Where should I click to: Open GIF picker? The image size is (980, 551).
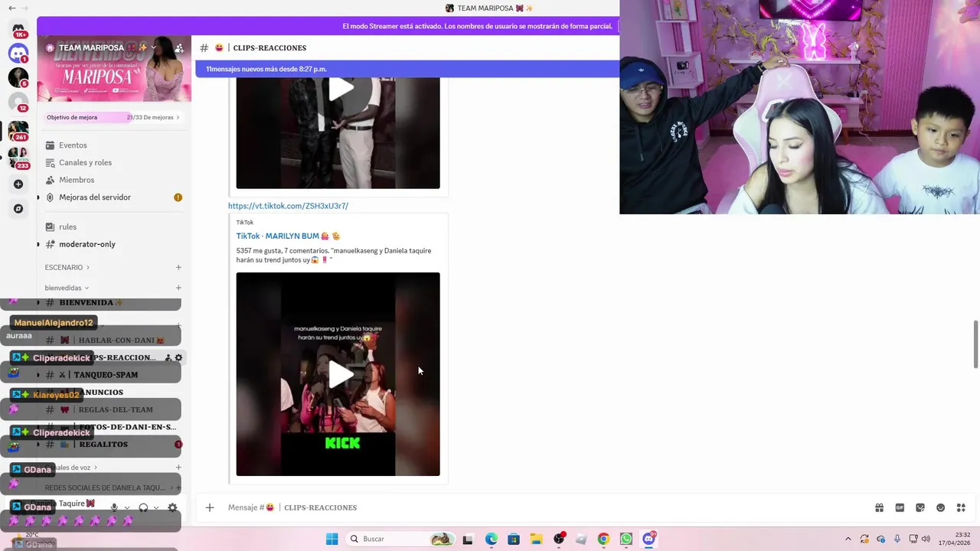(900, 507)
